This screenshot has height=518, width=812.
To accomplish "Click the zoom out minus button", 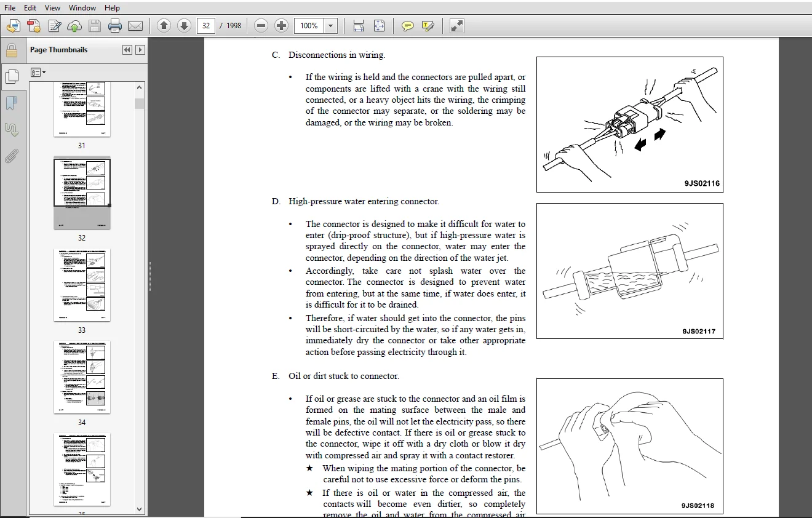I will [261, 26].
